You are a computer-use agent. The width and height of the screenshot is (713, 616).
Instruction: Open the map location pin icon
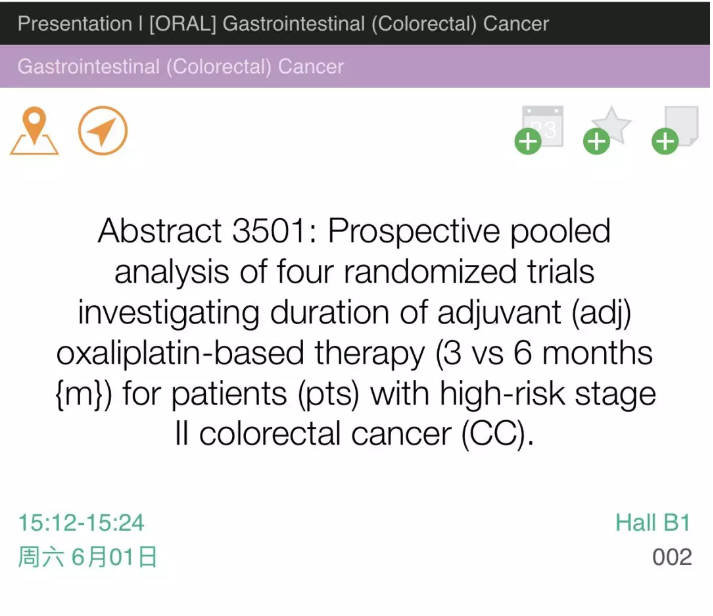(34, 131)
